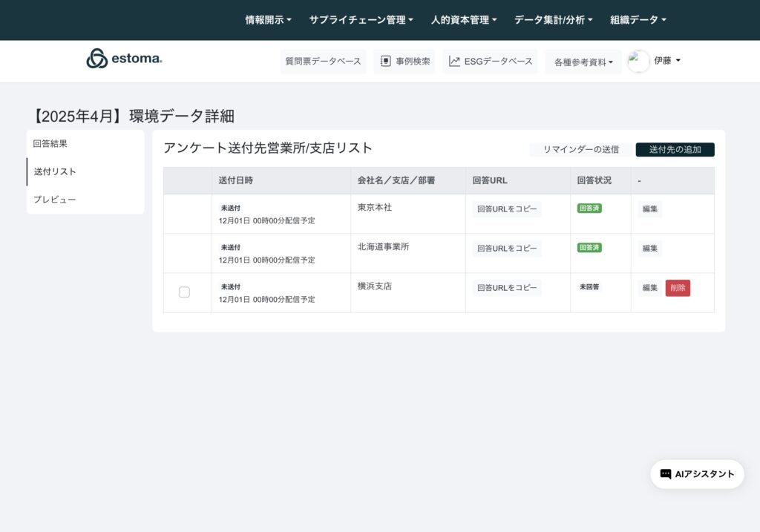Open the 組織データ dropdown
This screenshot has height=532, width=760.
638,20
